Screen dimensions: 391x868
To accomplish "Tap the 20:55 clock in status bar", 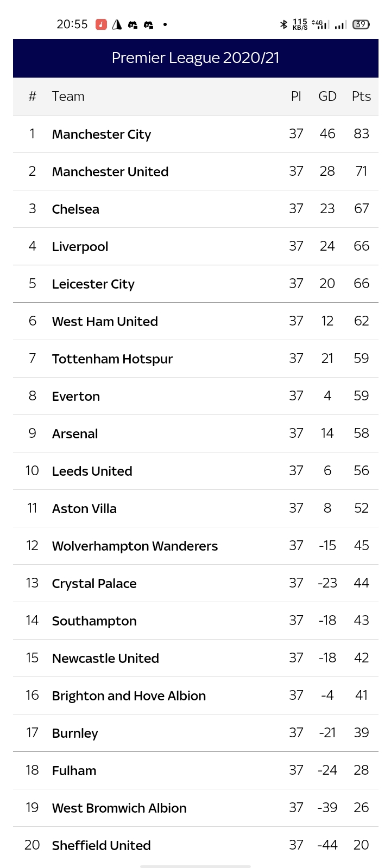I will point(72,24).
